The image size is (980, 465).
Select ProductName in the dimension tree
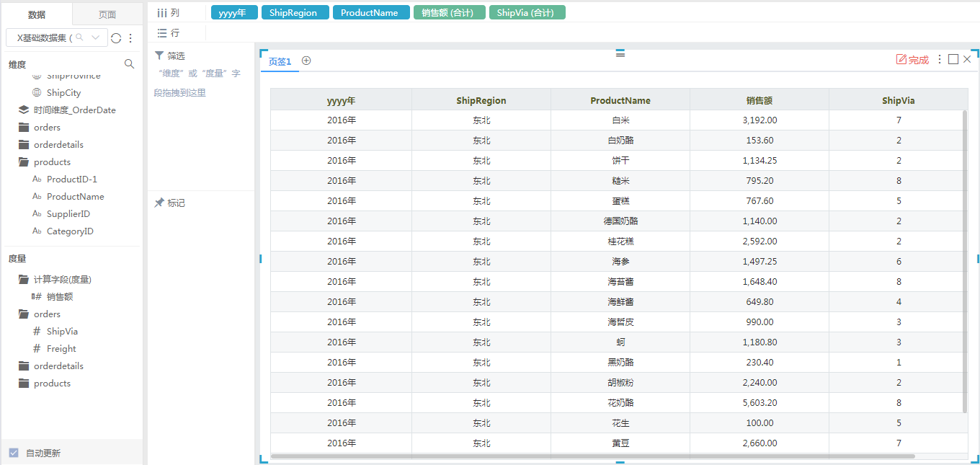click(x=76, y=197)
